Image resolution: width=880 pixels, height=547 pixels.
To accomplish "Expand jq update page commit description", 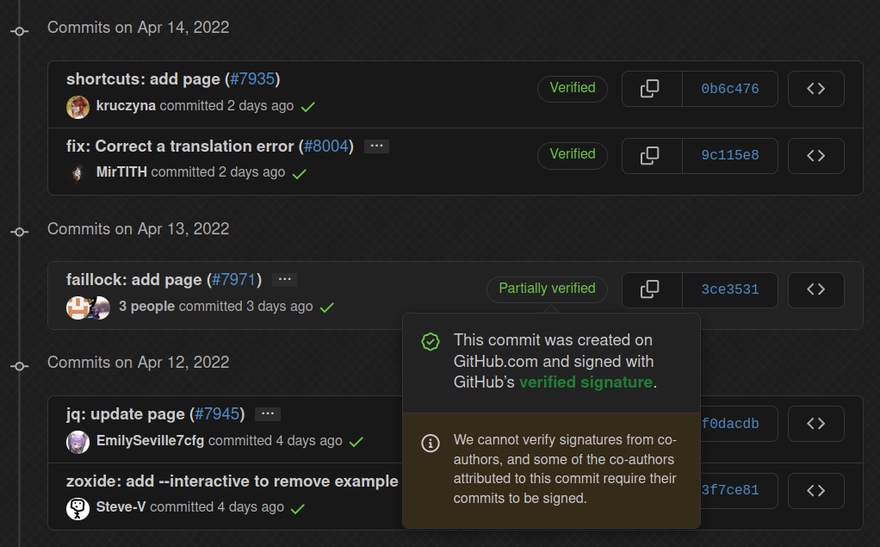I will pos(267,414).
